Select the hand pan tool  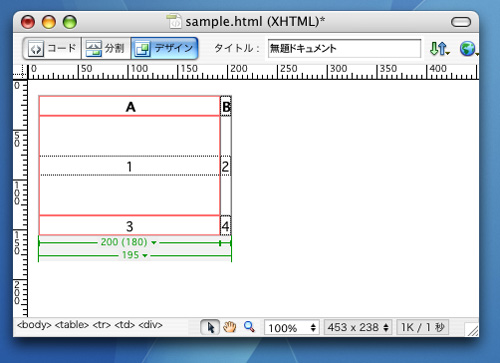(230, 327)
